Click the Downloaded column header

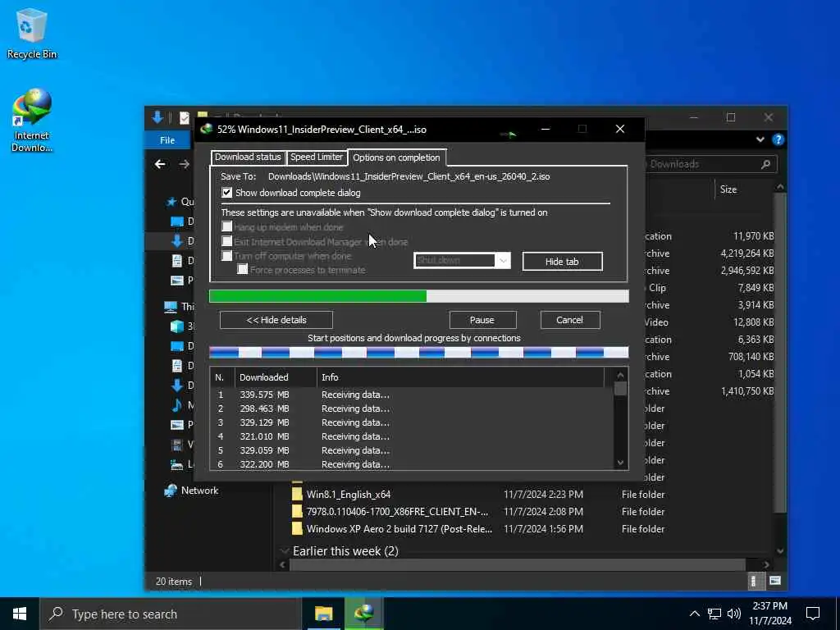[x=276, y=377]
